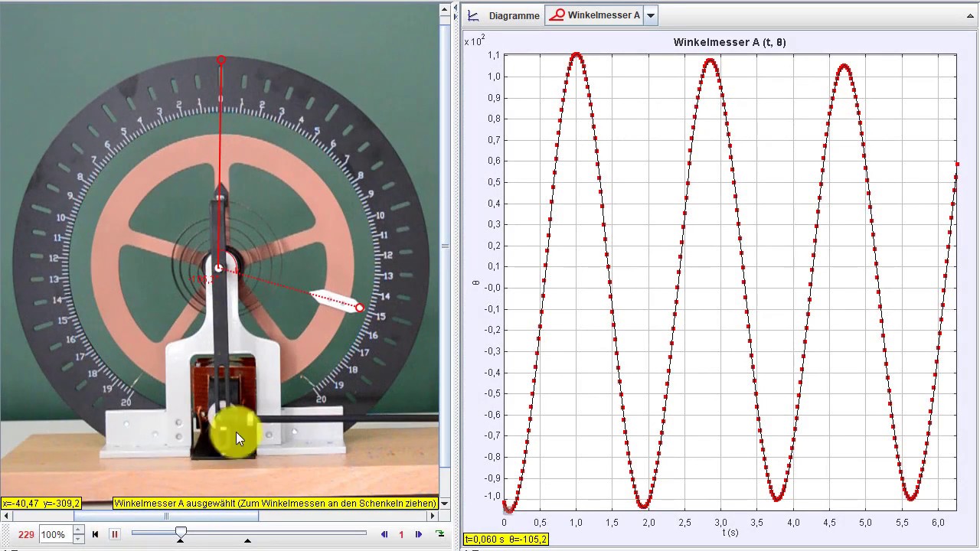Click the video frame slider thumb
980x551 pixels.
pos(181,532)
